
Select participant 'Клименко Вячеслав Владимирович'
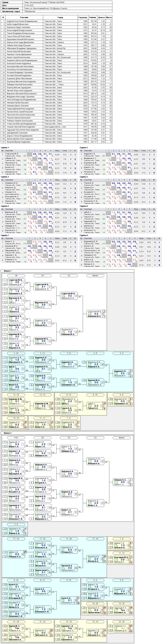pyautogui.click(x=22, y=60)
